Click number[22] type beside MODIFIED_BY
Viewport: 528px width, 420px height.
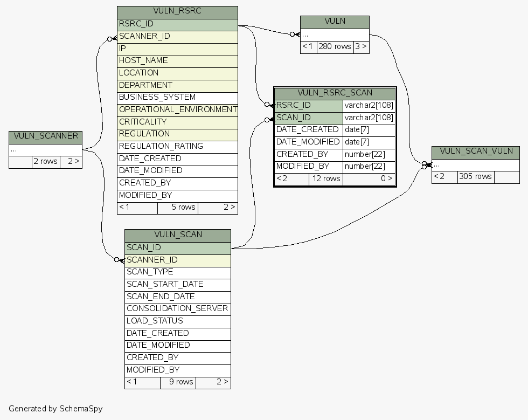tap(369, 167)
